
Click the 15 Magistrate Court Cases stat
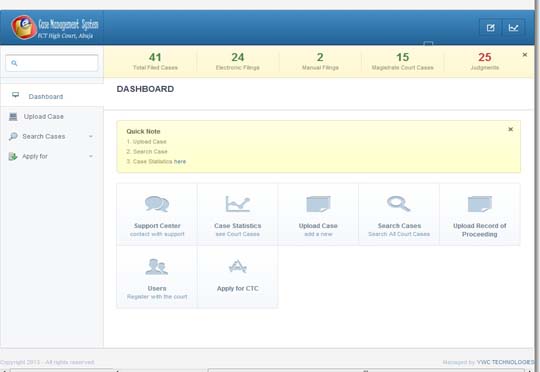click(x=403, y=61)
